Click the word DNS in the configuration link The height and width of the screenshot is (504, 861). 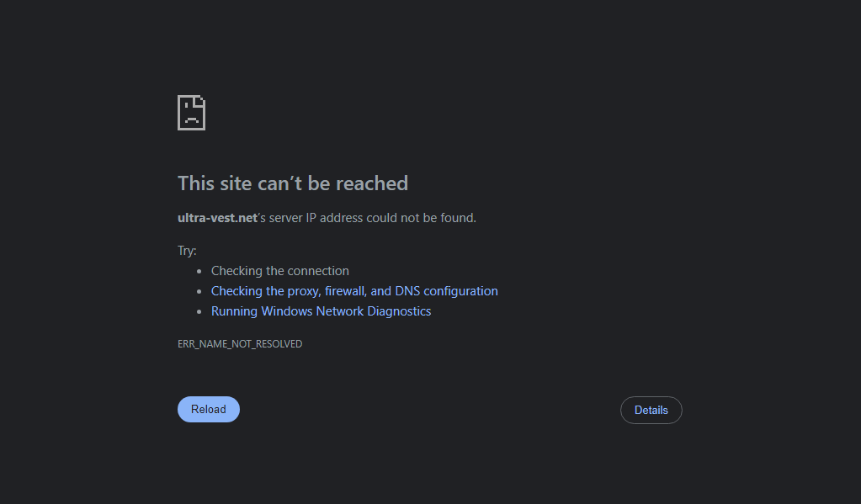pyautogui.click(x=407, y=291)
